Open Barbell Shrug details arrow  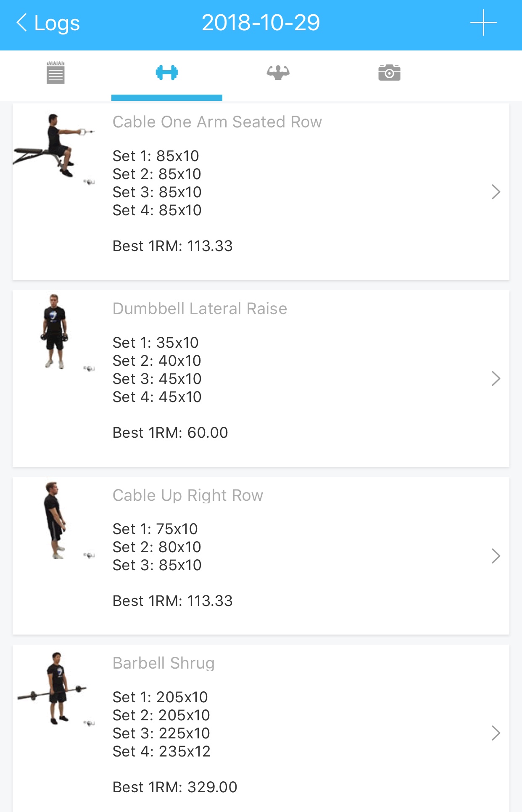point(496,733)
